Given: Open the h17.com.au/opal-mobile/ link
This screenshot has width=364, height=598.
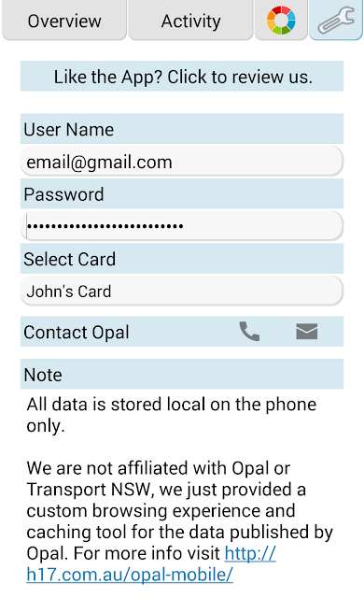Looking at the screenshot, I should click(x=151, y=564).
